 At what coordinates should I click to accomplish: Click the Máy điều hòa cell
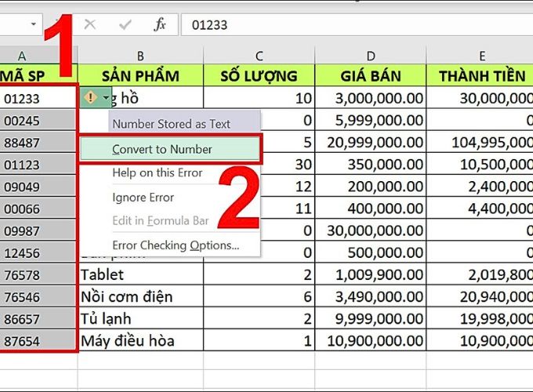point(141,340)
